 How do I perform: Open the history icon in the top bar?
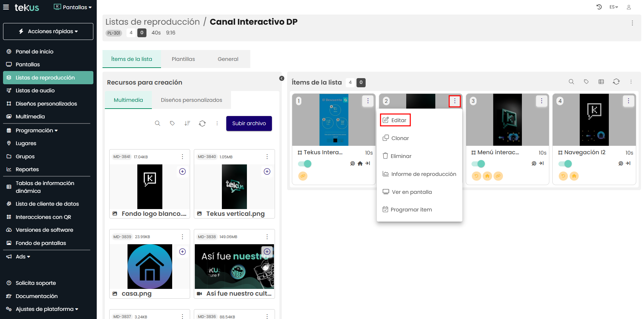599,7
